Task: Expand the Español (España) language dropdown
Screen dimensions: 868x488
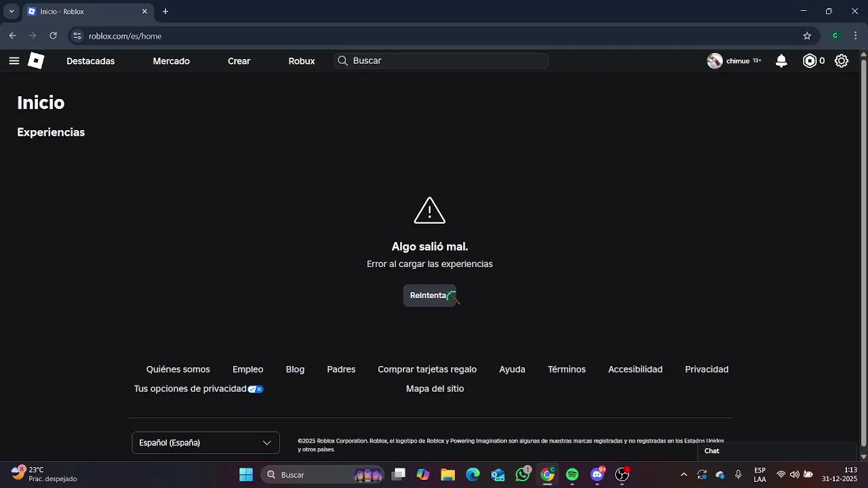Action: pyautogui.click(x=205, y=443)
